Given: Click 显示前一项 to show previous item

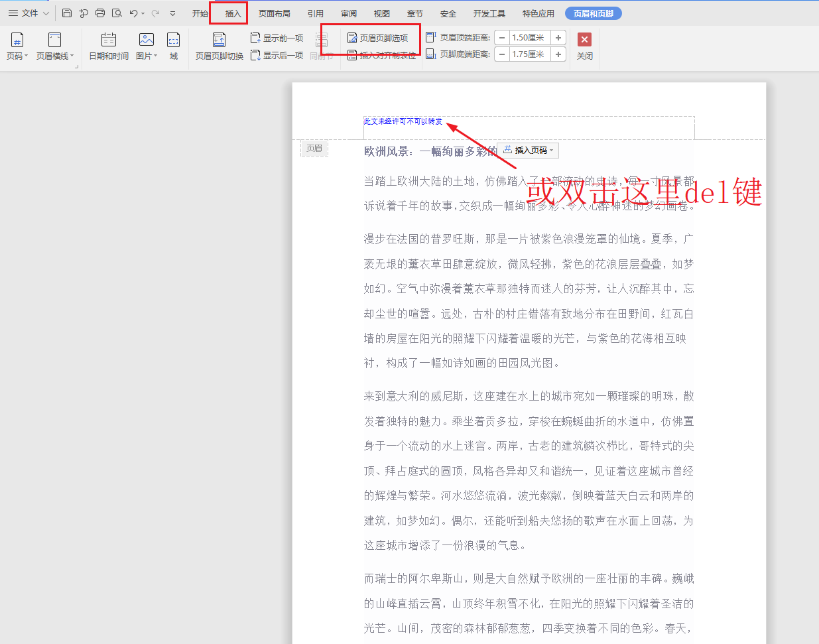Looking at the screenshot, I should tap(277, 38).
